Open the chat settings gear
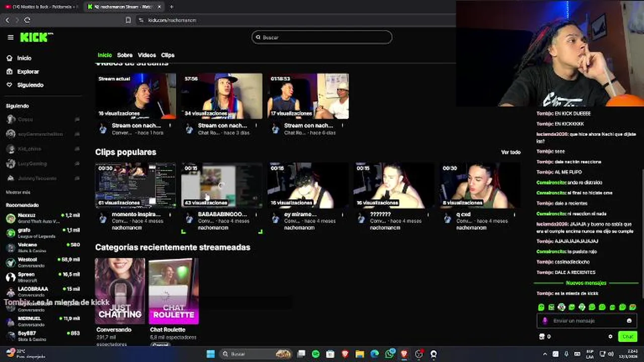This screenshot has width=644, height=362. [610, 337]
